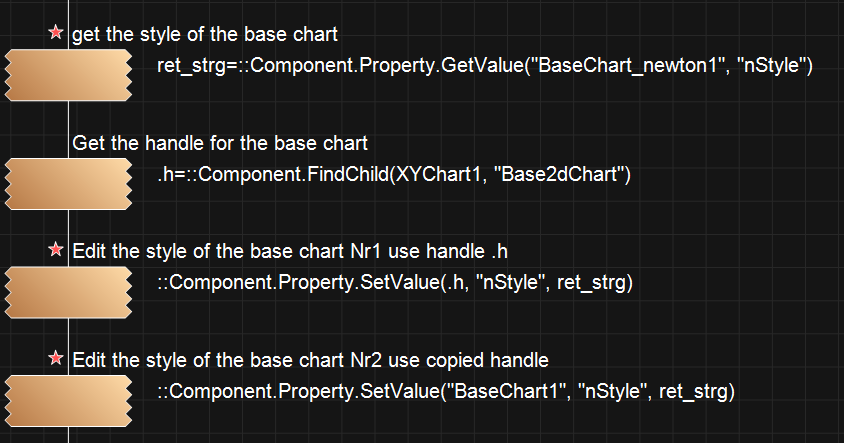This screenshot has height=443, width=844.
Task: Select the orange block for SetValue using .h
Action: click(x=68, y=291)
